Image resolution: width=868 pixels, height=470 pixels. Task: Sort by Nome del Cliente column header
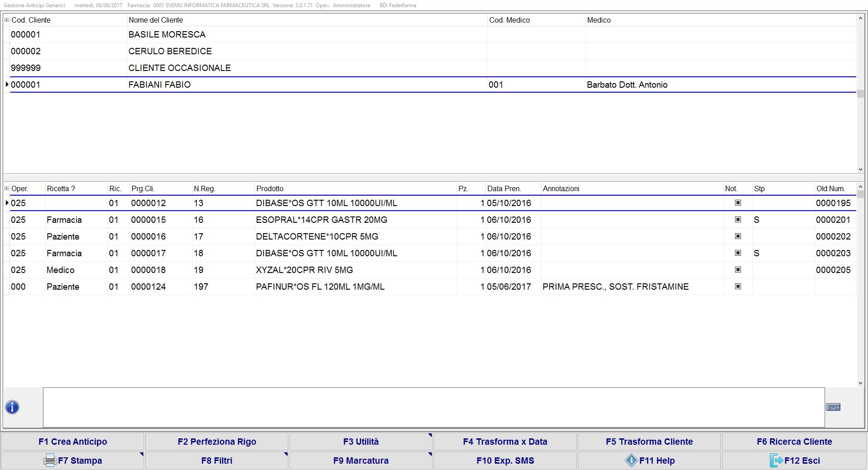click(156, 20)
